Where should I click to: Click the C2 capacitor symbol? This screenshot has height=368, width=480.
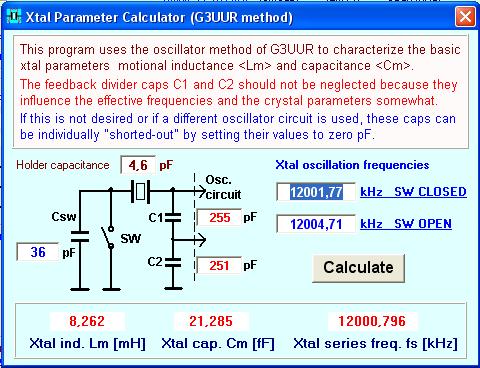click(x=173, y=262)
